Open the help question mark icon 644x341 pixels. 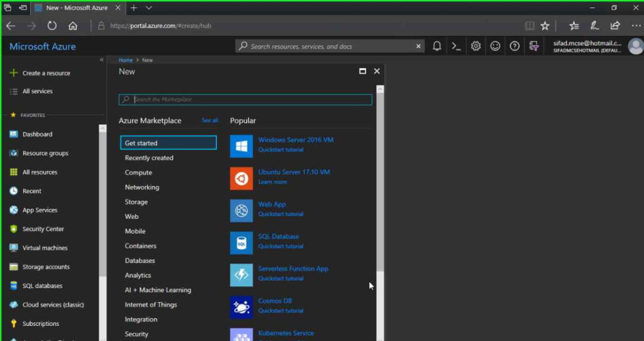pos(514,47)
